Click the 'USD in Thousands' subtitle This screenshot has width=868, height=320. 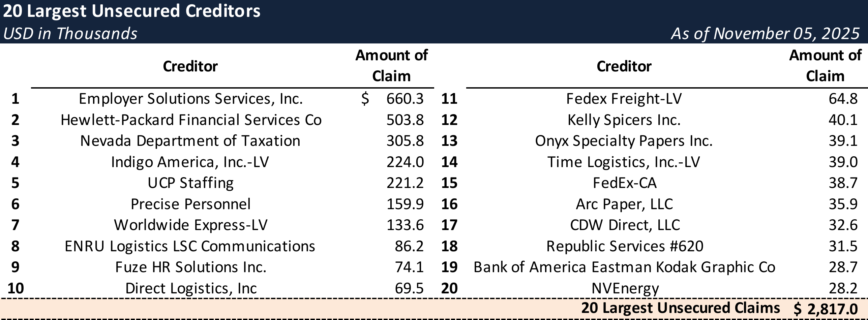point(70,34)
